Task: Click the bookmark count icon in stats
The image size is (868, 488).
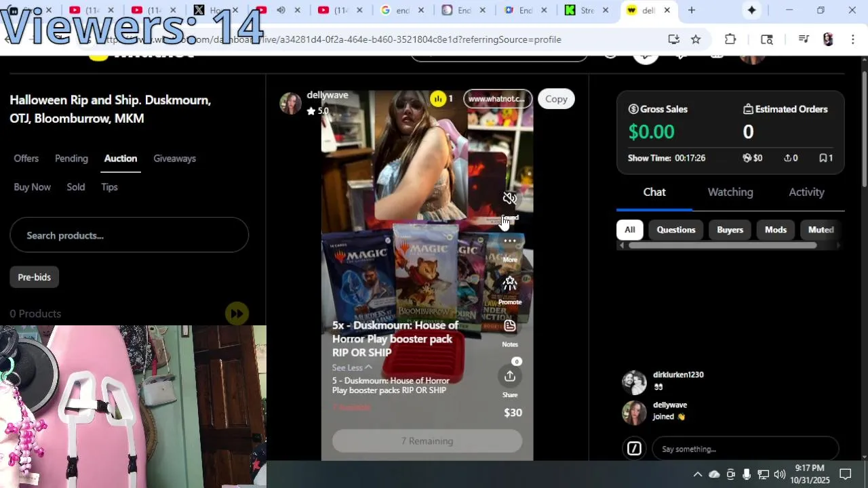Action: (823, 158)
